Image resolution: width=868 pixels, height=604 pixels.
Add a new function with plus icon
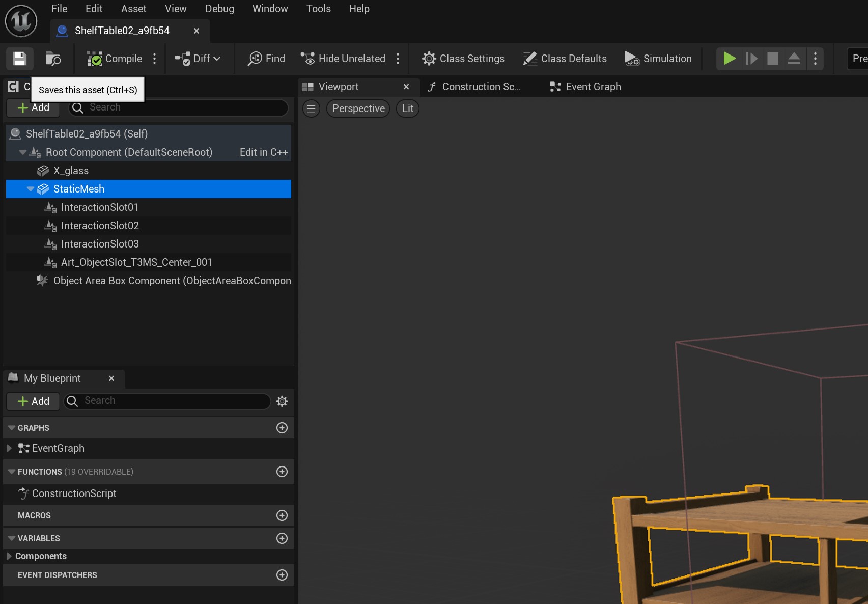282,472
